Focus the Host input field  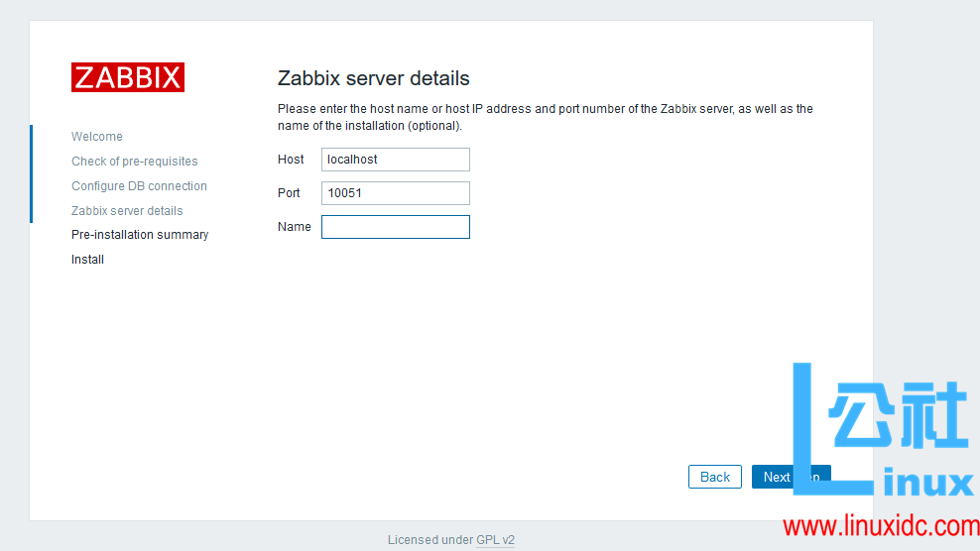pyautogui.click(x=396, y=160)
